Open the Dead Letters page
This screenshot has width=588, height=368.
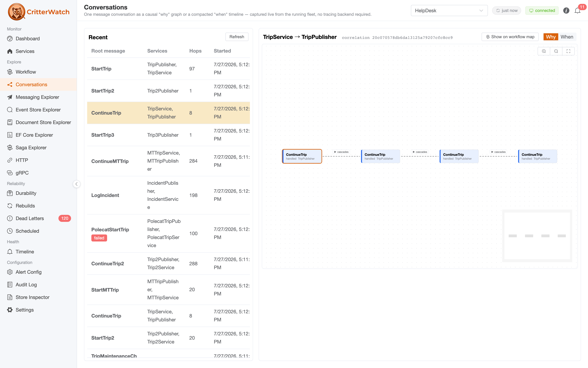pos(38,218)
